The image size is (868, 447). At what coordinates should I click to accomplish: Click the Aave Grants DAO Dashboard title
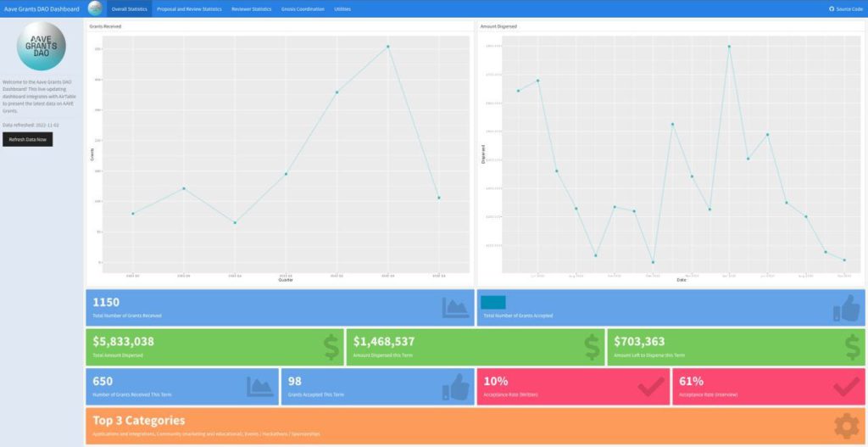pos(42,8)
